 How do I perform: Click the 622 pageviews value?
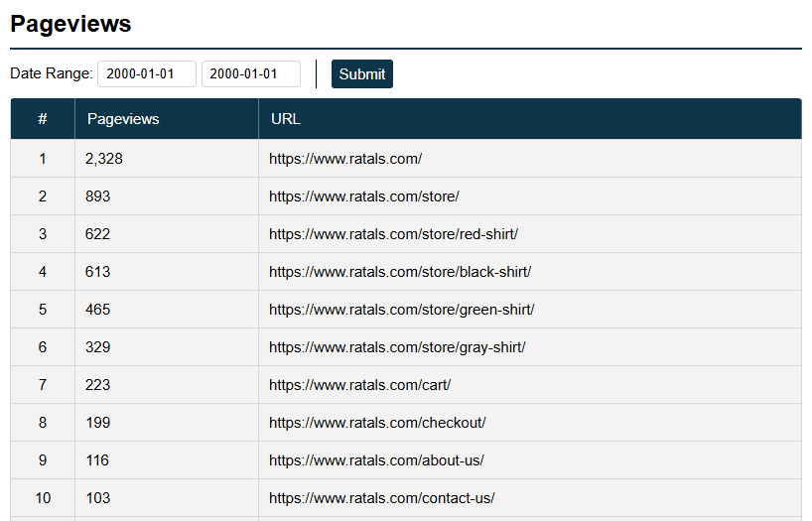[x=98, y=234]
